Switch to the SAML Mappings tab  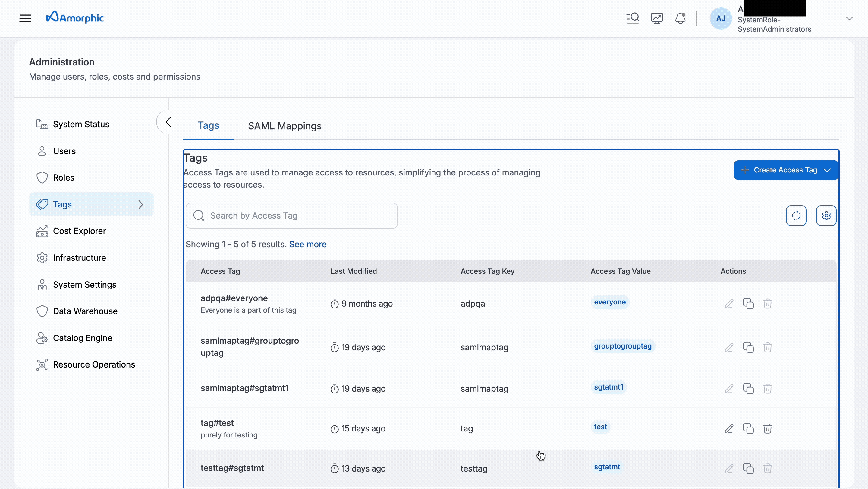tap(285, 126)
